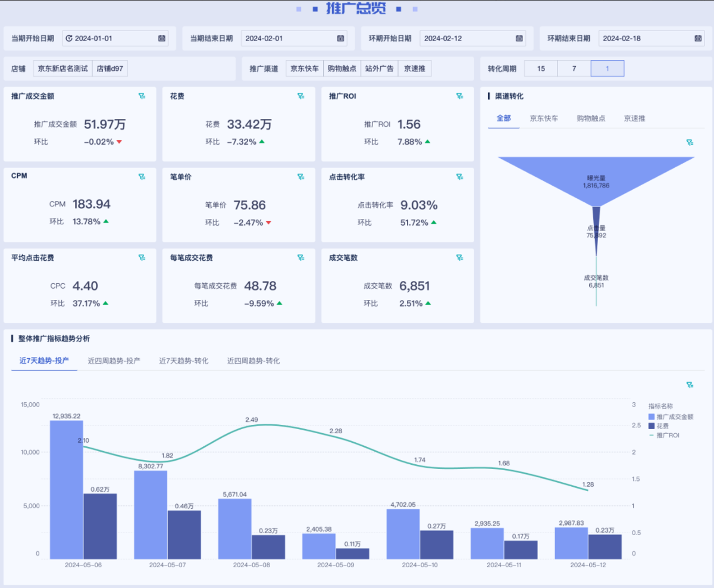Click filter icon on 成交笔数 card
The height and width of the screenshot is (588, 714).
coord(459,258)
